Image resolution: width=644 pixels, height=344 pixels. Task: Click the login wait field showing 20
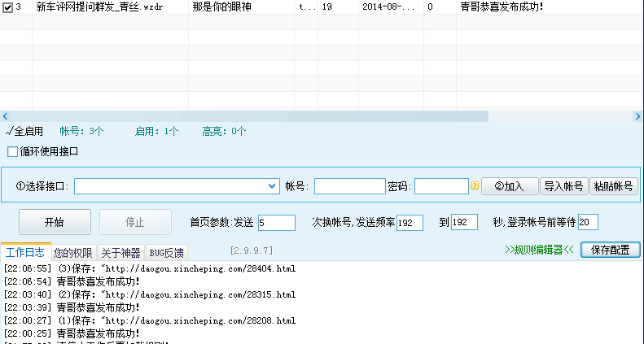click(x=588, y=222)
